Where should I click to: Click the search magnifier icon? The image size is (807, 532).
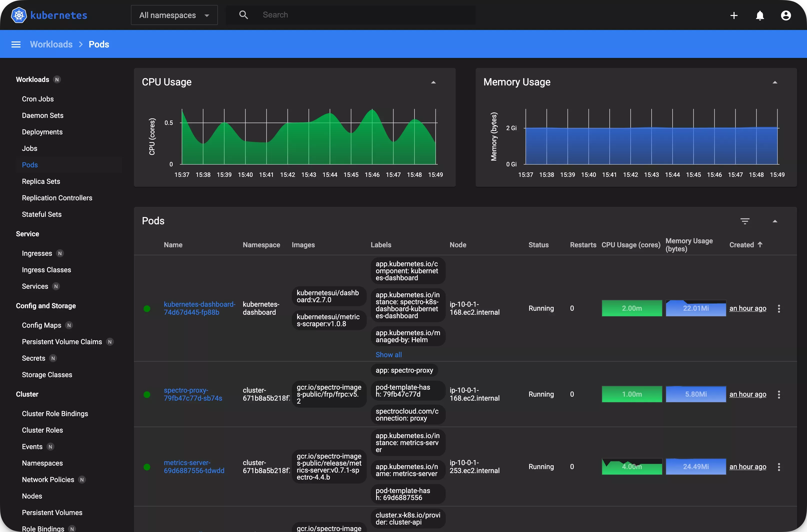(x=243, y=14)
